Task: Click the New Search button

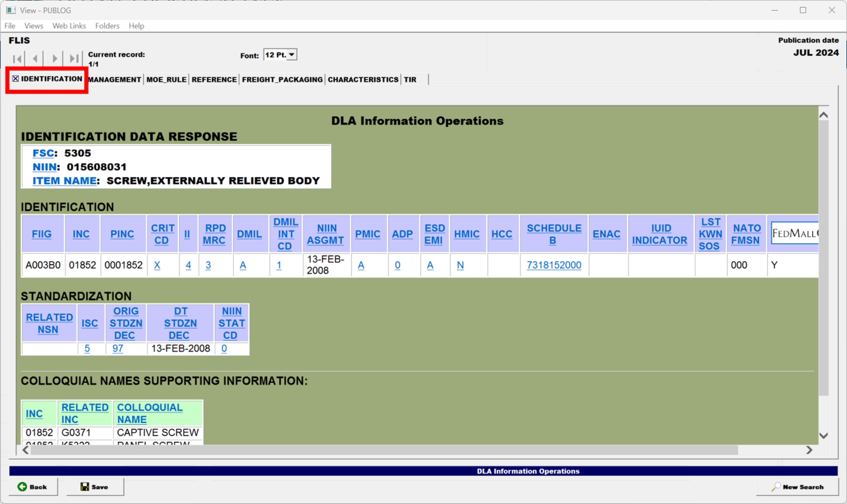Action: (797, 487)
